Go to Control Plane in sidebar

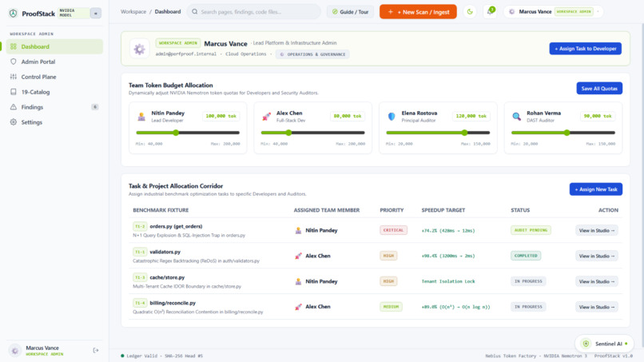tap(54, 77)
